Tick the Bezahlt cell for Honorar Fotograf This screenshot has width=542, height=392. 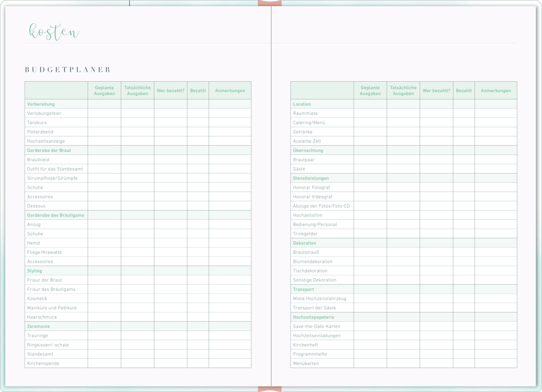coord(464,187)
